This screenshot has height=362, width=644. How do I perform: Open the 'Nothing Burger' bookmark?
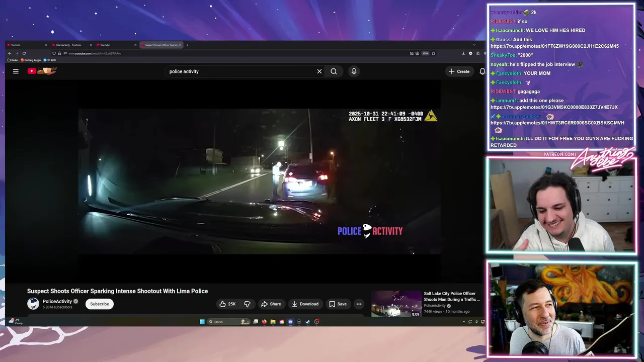pos(31,60)
